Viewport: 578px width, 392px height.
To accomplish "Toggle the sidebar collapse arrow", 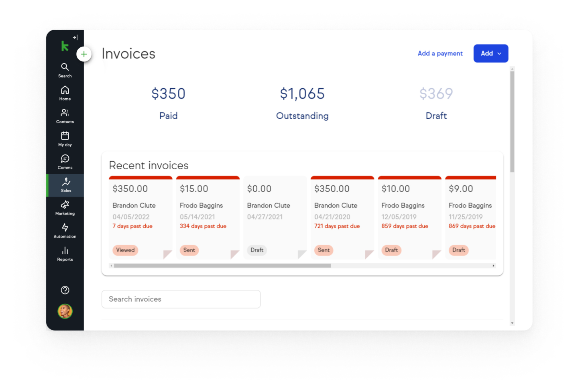I will pos(75,37).
